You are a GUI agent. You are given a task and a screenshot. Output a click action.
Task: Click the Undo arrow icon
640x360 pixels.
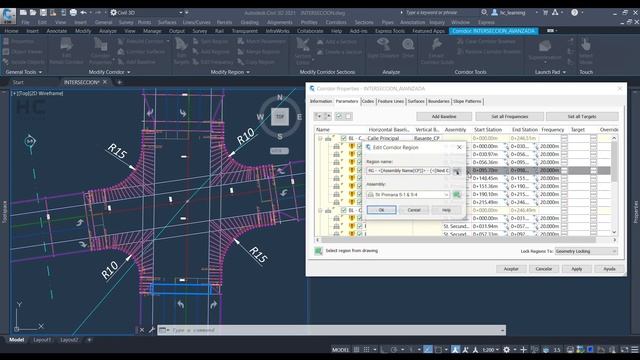(83, 13)
